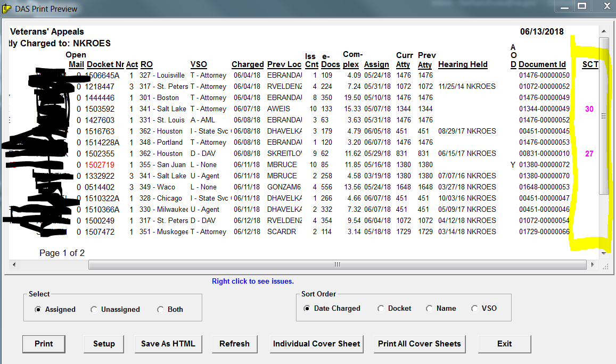
Task: Click the Hearing Held column header
Action: [463, 64]
